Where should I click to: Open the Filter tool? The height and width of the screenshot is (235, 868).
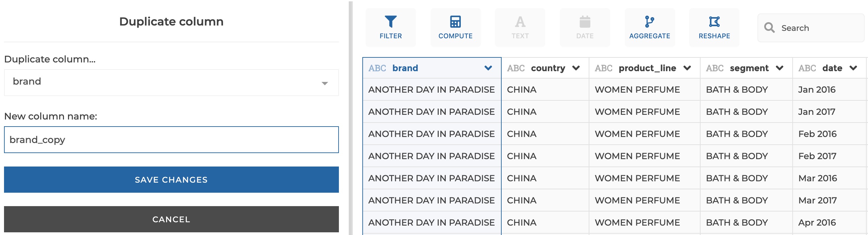[390, 28]
